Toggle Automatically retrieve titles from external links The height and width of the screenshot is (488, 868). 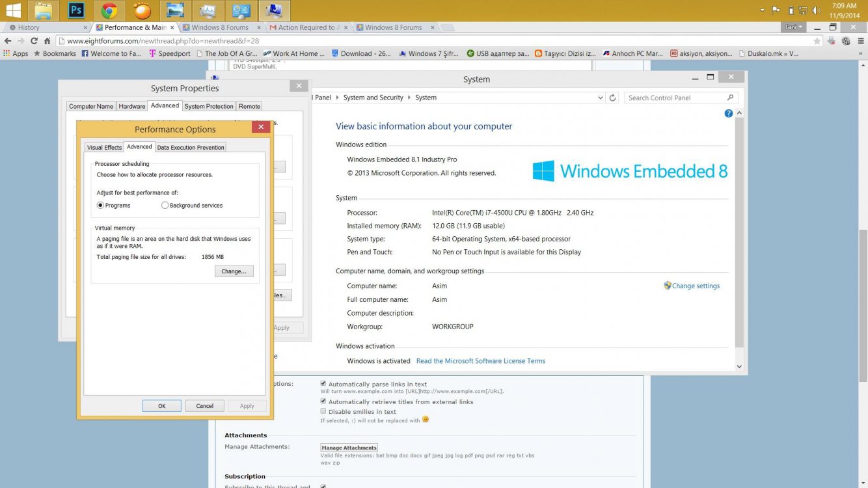pyautogui.click(x=323, y=401)
